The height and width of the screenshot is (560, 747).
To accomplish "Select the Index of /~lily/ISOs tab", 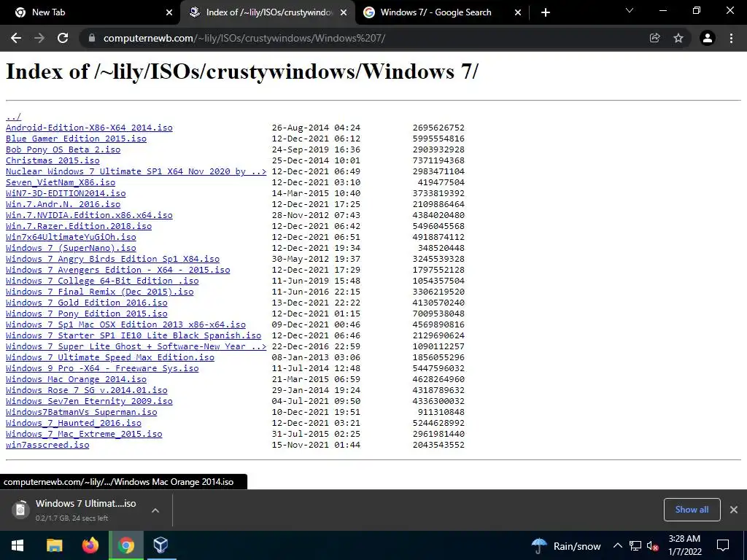I will coord(268,12).
